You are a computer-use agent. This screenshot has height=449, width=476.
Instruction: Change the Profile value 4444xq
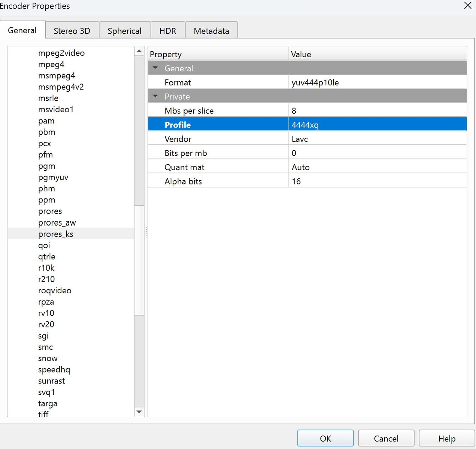[377, 125]
